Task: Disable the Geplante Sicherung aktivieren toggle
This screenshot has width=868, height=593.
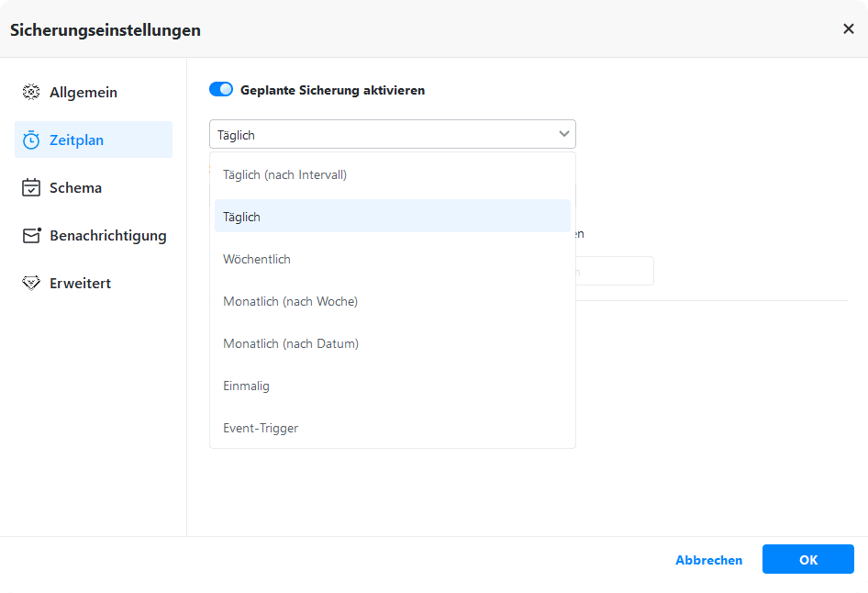Action: tap(221, 90)
